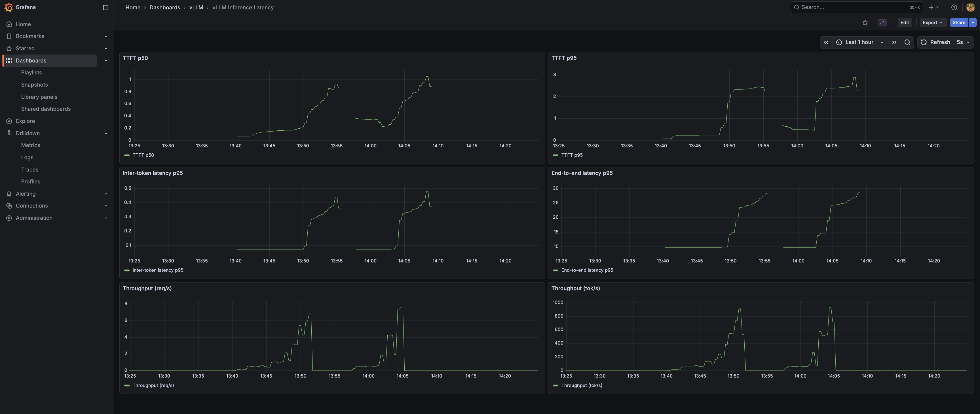Open Explore via the compass icon
This screenshot has width=980, height=414.
(x=9, y=121)
